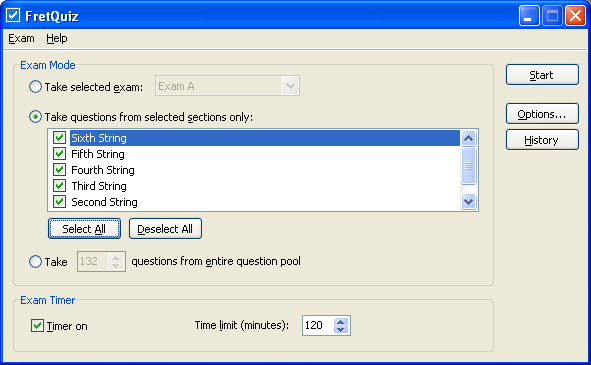
Task: Click the sections list scrollbar thumb
Action: 468,166
